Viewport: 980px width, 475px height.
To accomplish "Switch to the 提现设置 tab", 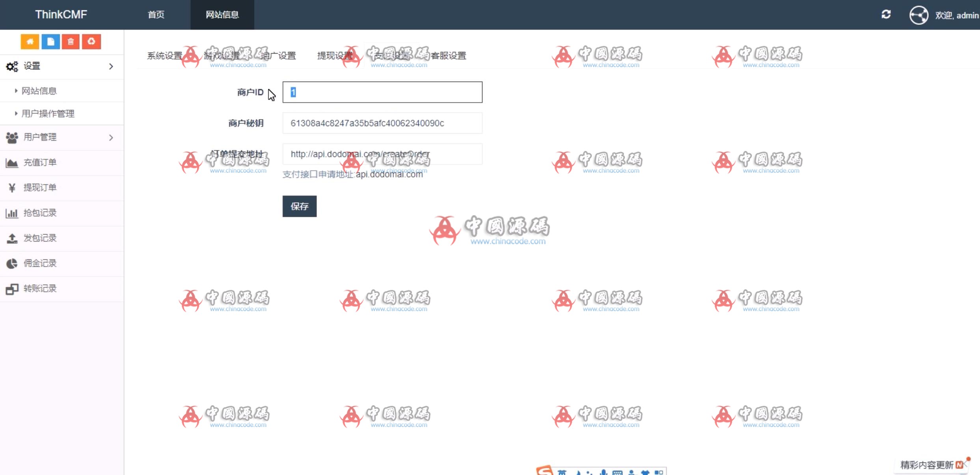I will click(335, 56).
